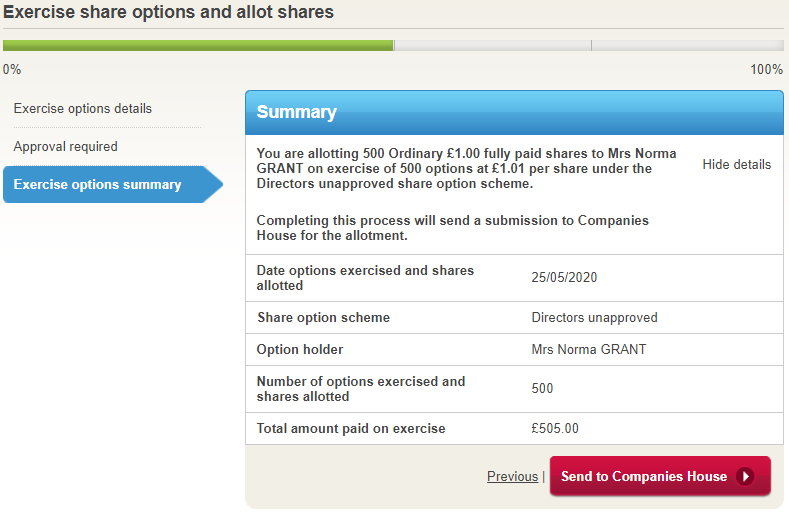This screenshot has height=515, width=789.
Task: Click the blue Summary panel header
Action: tap(514, 112)
